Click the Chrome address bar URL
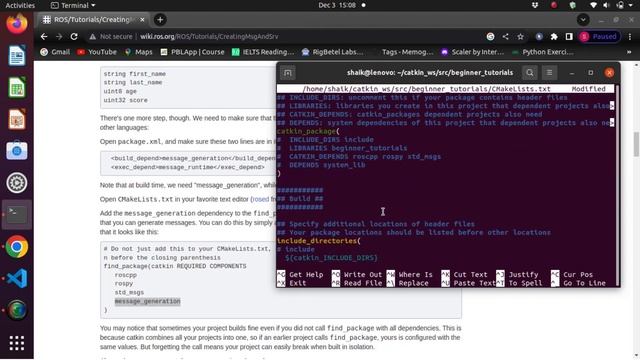 pyautogui.click(x=209, y=36)
